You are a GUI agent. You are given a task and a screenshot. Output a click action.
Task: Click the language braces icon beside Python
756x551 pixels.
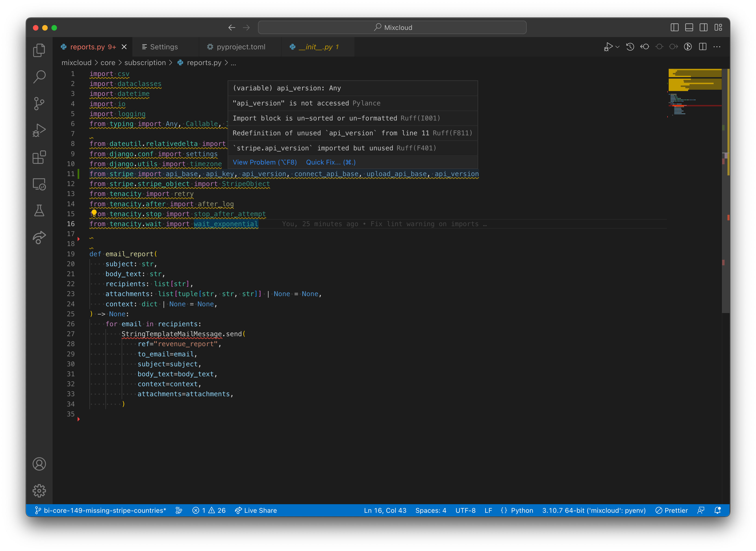click(504, 510)
